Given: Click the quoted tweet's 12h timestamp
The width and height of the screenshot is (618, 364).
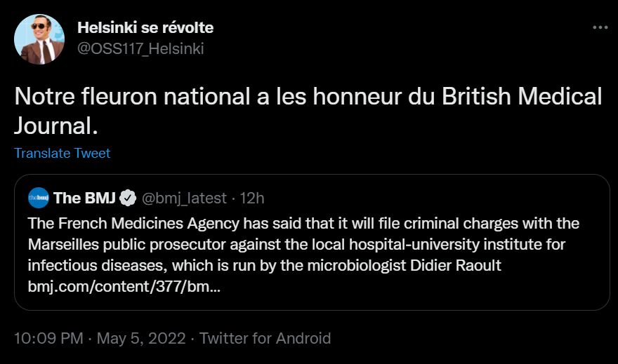Looking at the screenshot, I should pyautogui.click(x=252, y=198).
